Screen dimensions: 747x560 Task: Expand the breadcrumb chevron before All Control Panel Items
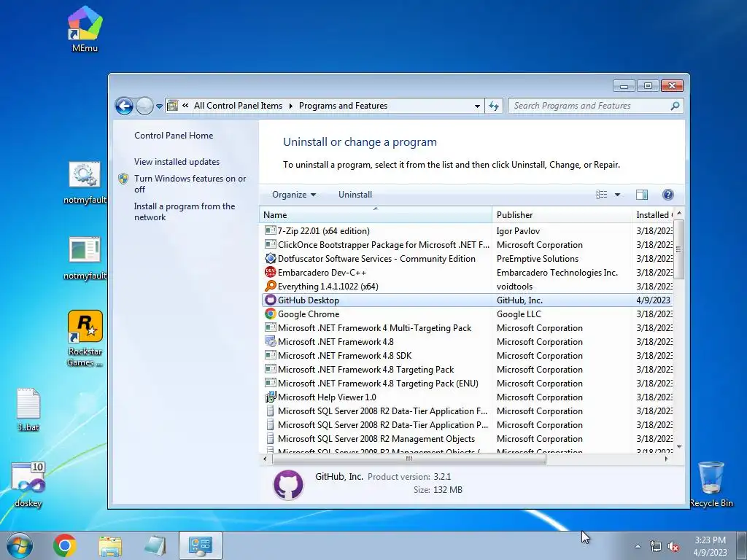click(x=185, y=106)
